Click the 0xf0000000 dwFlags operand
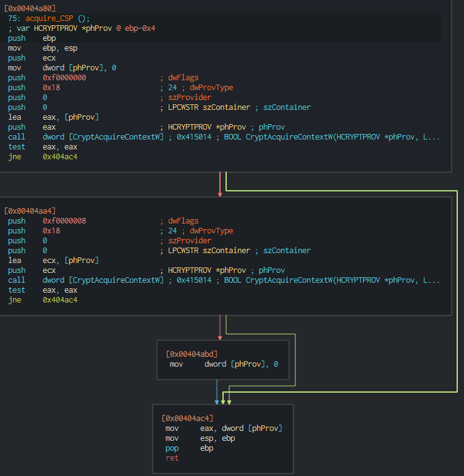 [64, 78]
